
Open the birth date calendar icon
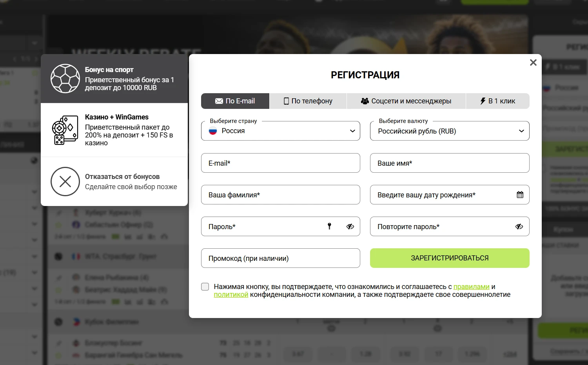click(520, 195)
